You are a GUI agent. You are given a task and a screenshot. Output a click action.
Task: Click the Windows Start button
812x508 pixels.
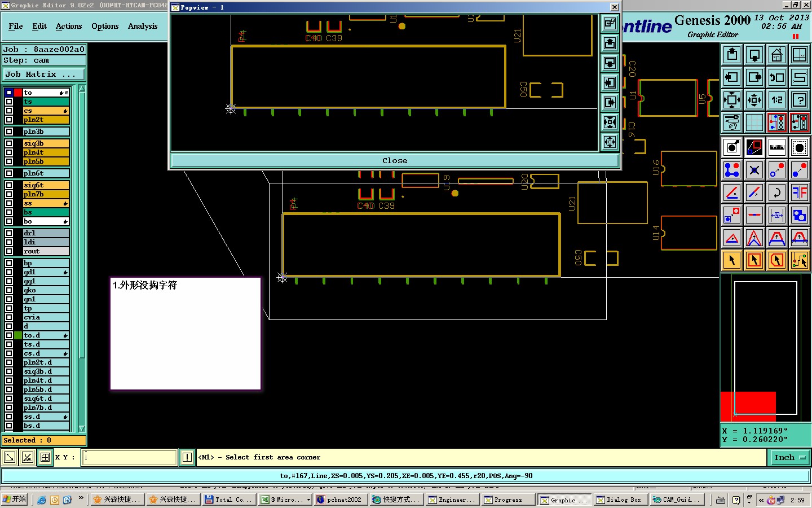15,500
